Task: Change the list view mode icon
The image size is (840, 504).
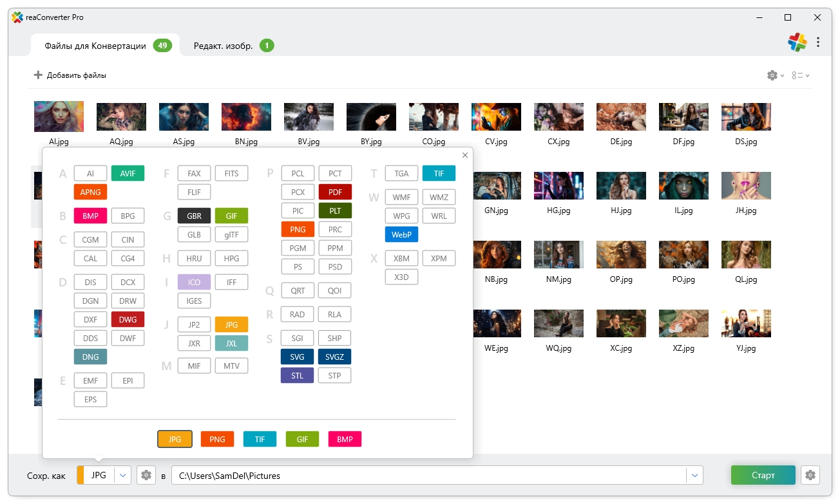Action: coord(799,75)
